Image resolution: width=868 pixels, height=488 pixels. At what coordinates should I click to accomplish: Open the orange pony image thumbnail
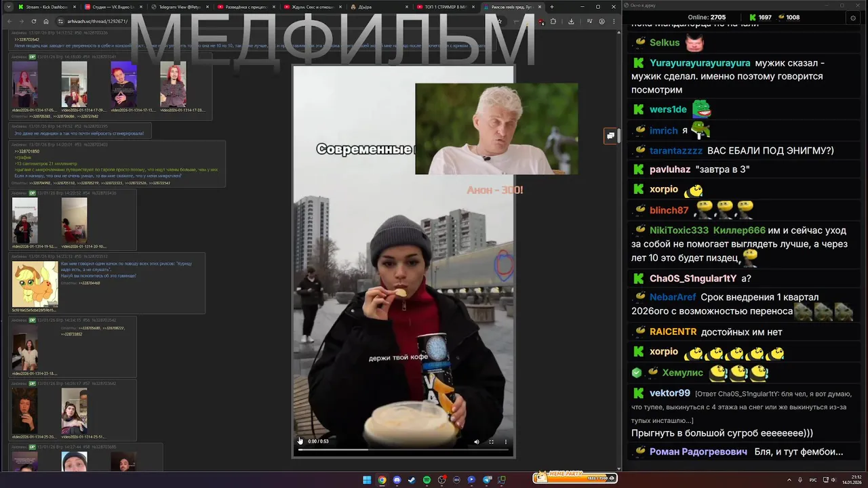(35, 284)
